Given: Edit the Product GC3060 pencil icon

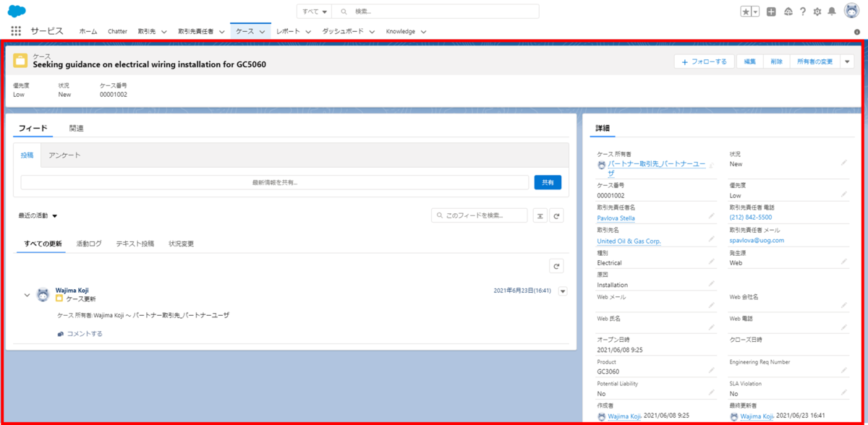Looking at the screenshot, I should 712,370.
